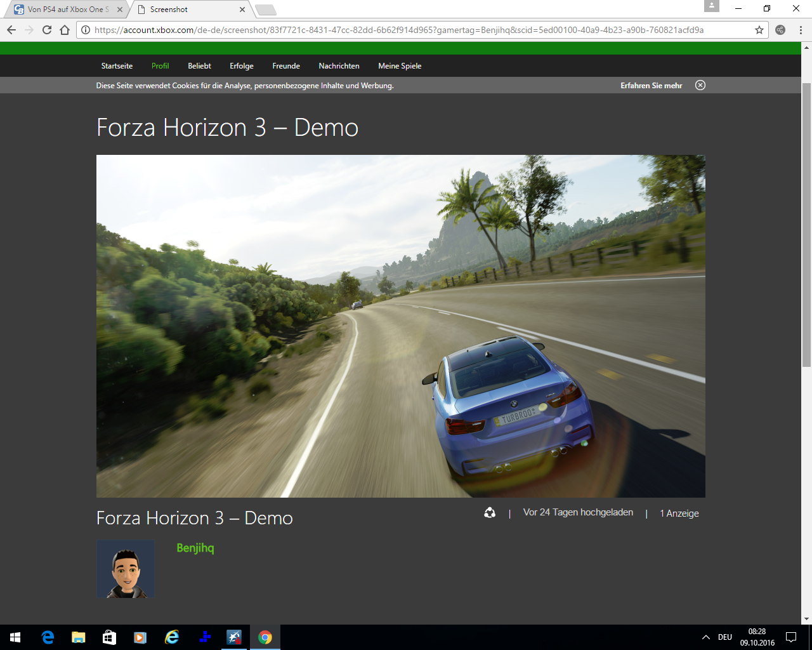Click the page vertical scrollbar thumb

click(807, 225)
